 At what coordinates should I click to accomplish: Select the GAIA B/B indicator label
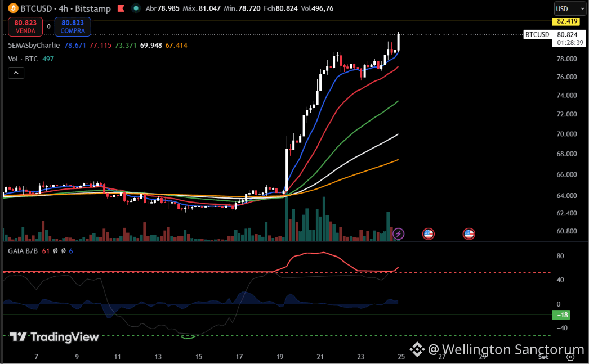23,251
